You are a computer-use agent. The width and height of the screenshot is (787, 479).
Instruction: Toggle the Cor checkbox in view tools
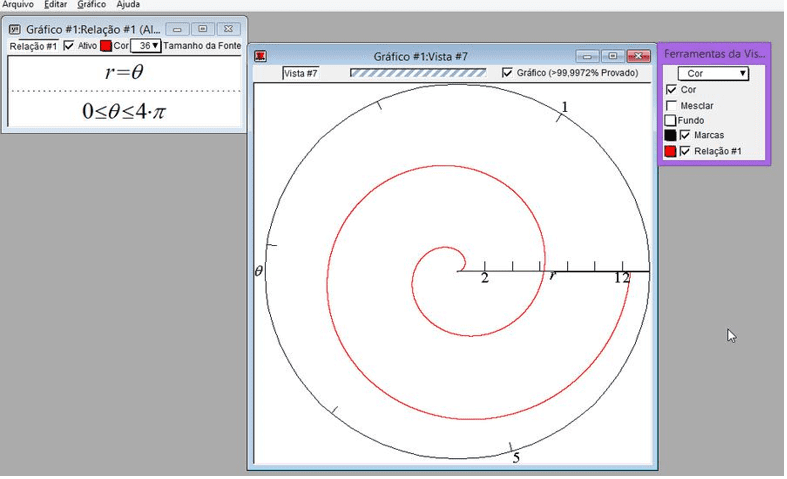[x=671, y=89]
